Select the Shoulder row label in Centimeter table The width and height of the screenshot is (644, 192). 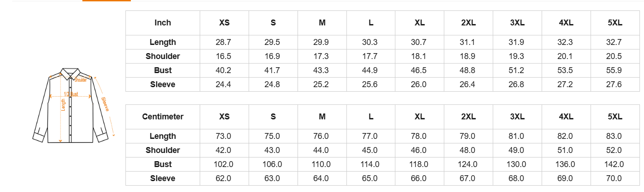(x=163, y=150)
